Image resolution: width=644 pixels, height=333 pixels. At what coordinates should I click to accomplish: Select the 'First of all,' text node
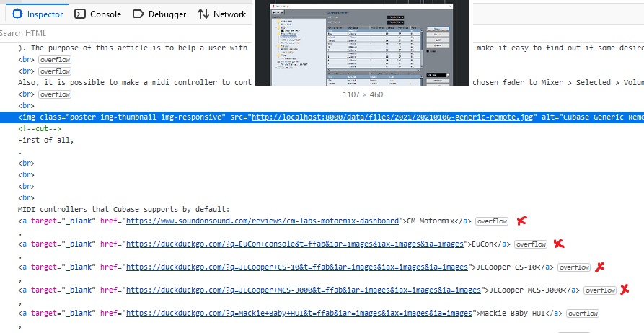46,140
